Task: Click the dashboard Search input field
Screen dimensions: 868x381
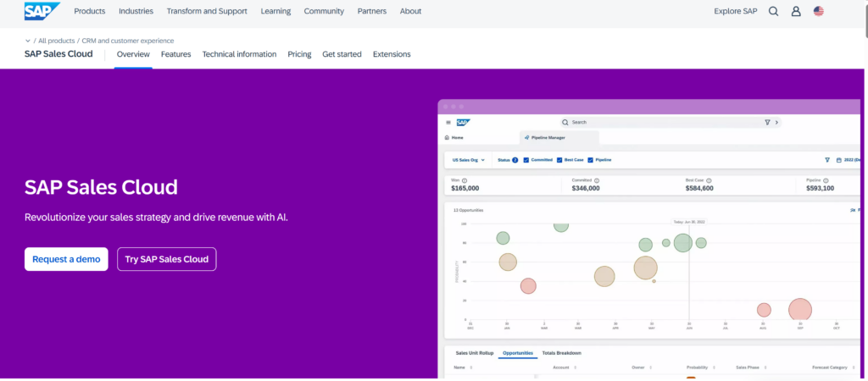Action: click(x=670, y=122)
